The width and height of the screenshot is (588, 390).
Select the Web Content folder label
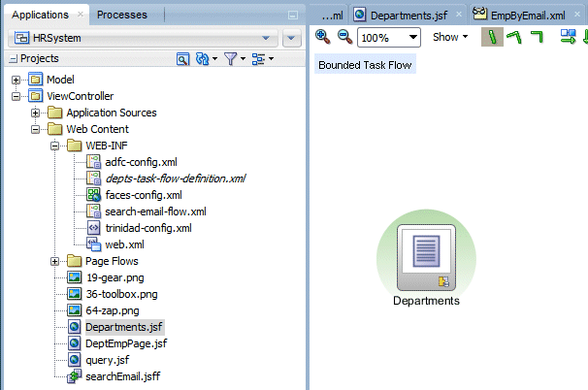97,129
